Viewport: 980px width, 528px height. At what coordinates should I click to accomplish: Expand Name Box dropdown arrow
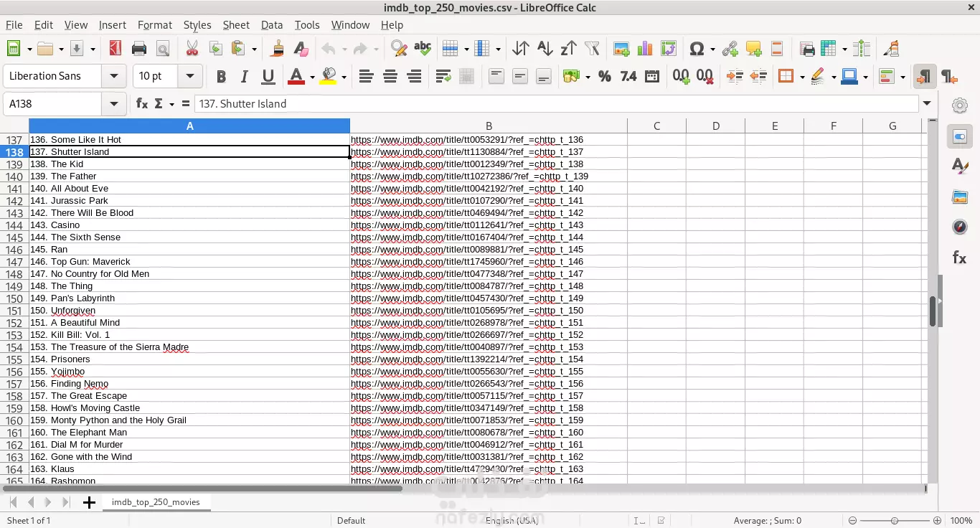tap(113, 104)
